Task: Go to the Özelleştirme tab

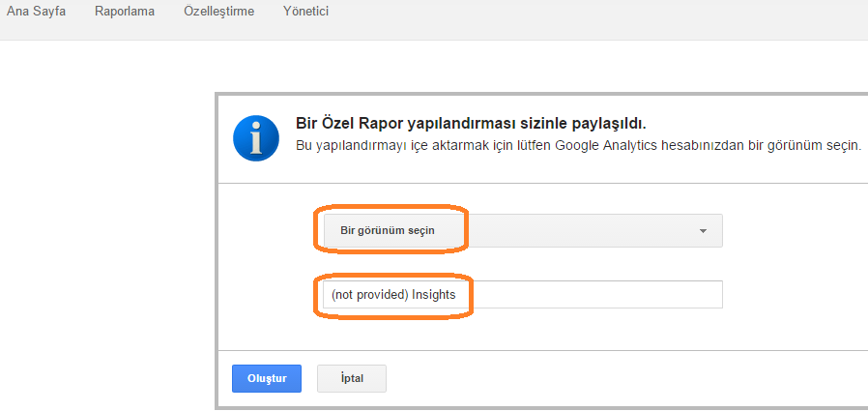Action: point(218,13)
